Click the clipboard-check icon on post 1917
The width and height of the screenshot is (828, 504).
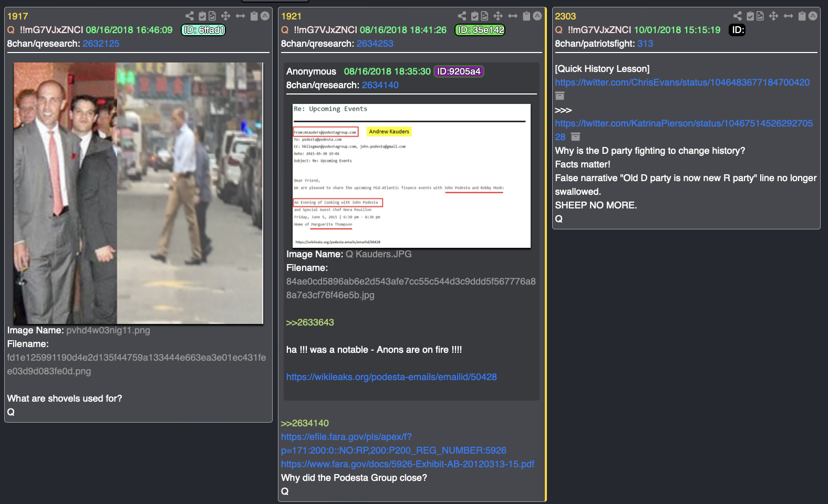pyautogui.click(x=202, y=16)
